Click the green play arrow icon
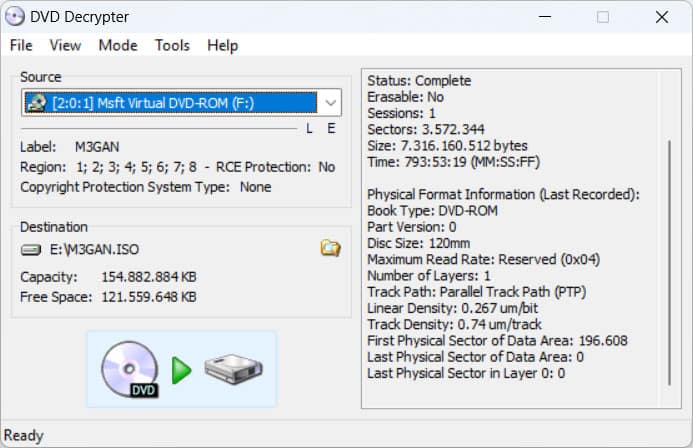The height and width of the screenshot is (448, 693). pos(181,370)
